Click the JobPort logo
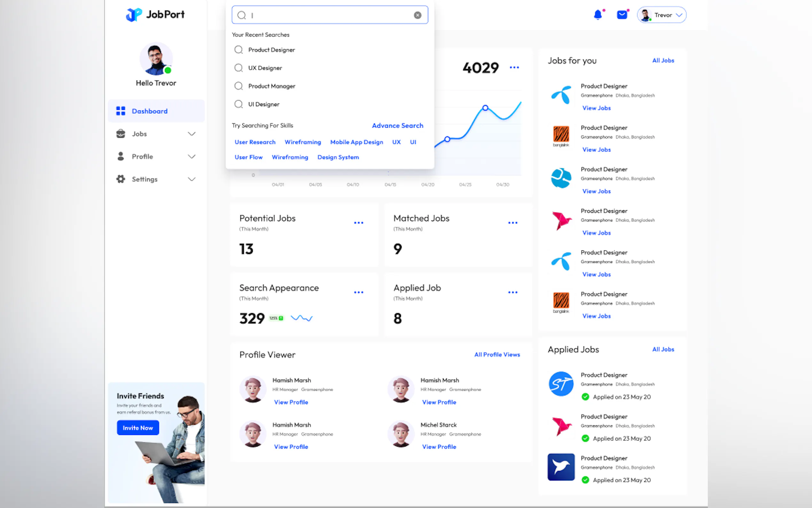The width and height of the screenshot is (812, 508). coord(155,14)
